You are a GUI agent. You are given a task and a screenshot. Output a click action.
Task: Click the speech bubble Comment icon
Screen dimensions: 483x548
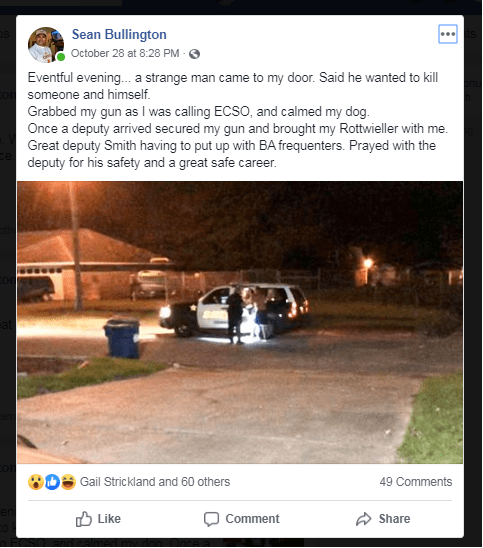coord(211,519)
